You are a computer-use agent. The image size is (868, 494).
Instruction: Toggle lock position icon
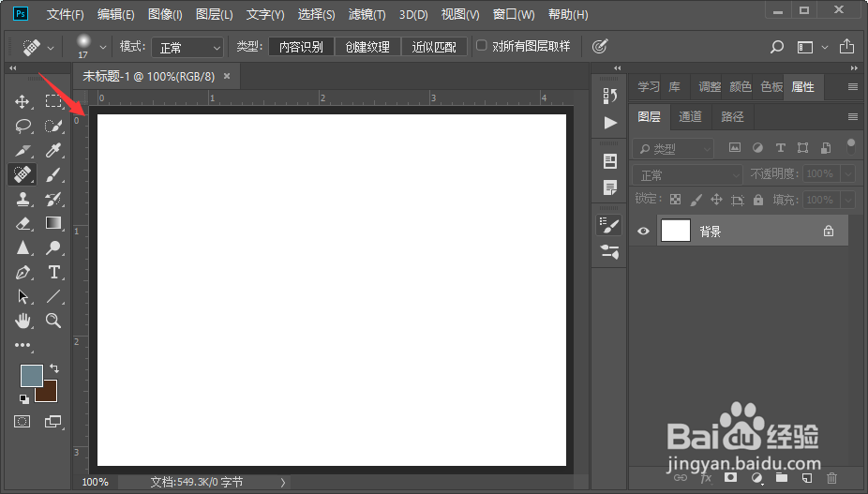pyautogui.click(x=716, y=200)
